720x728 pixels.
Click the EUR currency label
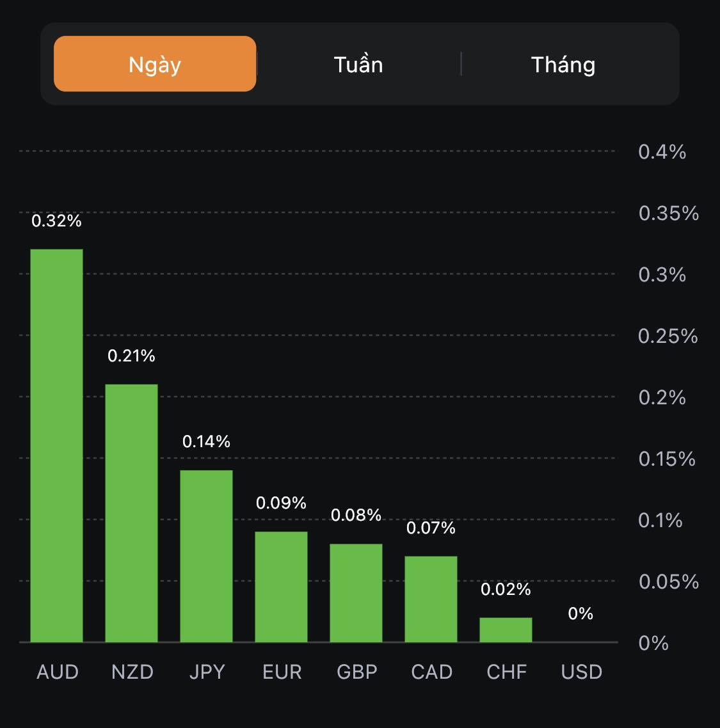coord(282,672)
